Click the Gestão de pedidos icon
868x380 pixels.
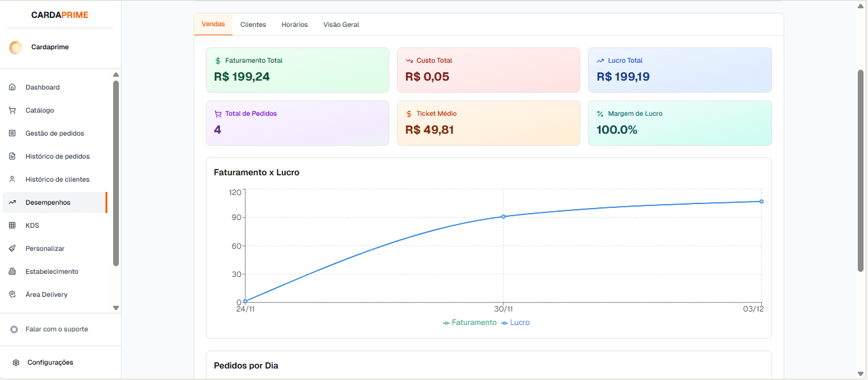pos(12,133)
